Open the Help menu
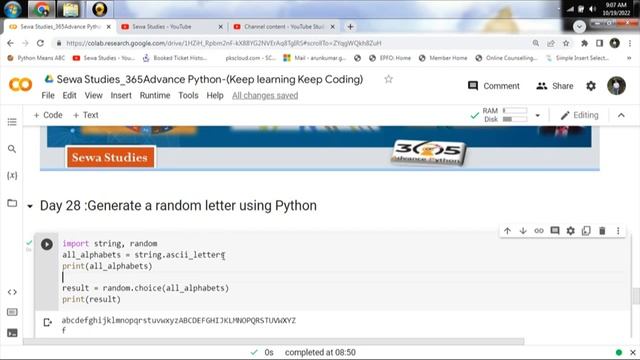Viewport: 640px width, 360px height. [215, 96]
